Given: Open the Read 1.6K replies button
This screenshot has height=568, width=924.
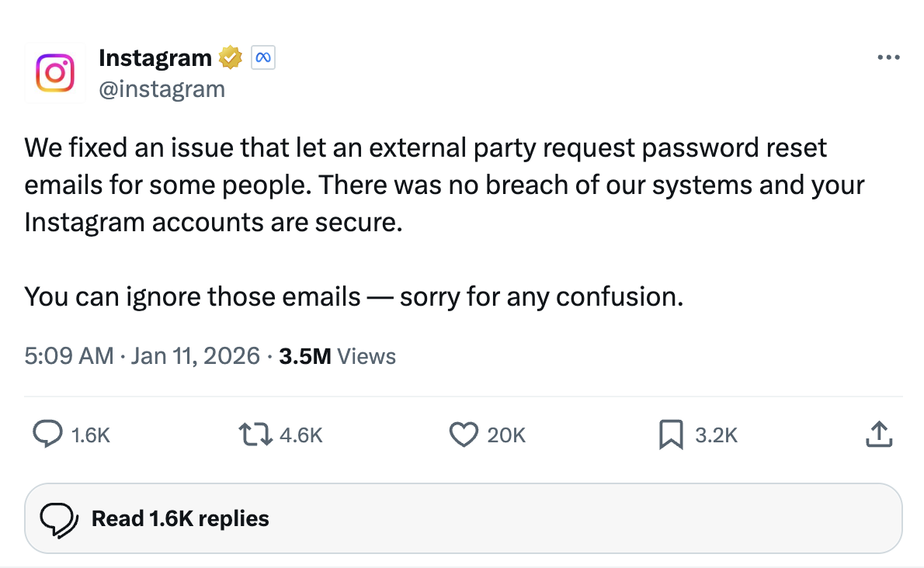Looking at the screenshot, I should [x=463, y=518].
